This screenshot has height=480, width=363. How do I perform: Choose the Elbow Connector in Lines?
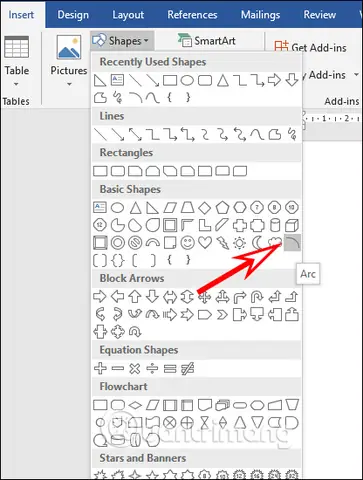point(153,134)
